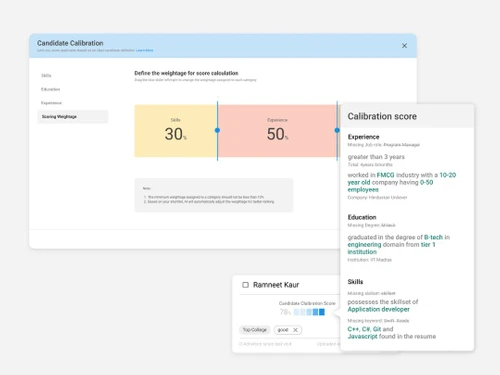Click the Education heading in Calibration score
Viewport: 500px width, 375px height.
click(x=362, y=217)
